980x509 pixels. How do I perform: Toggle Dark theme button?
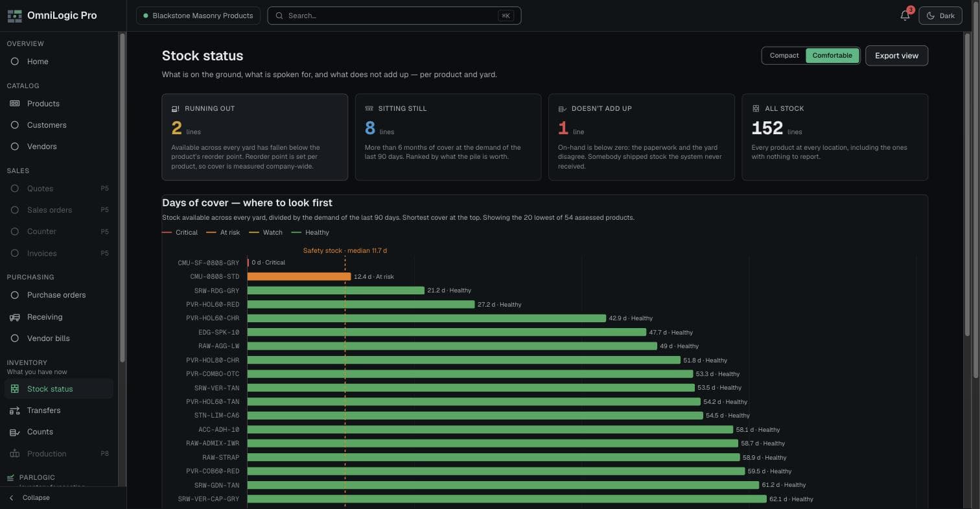pyautogui.click(x=940, y=16)
